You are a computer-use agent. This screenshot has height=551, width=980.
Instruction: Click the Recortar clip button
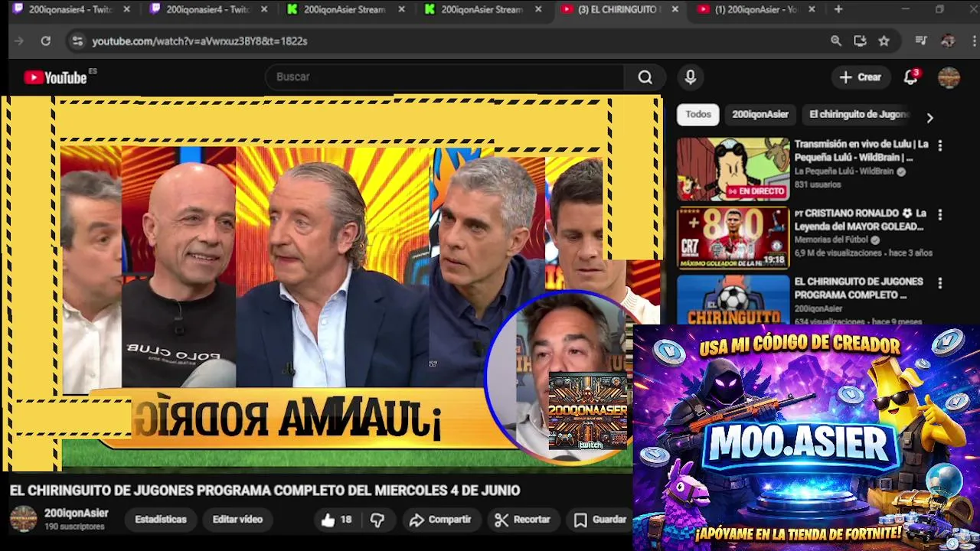point(523,520)
